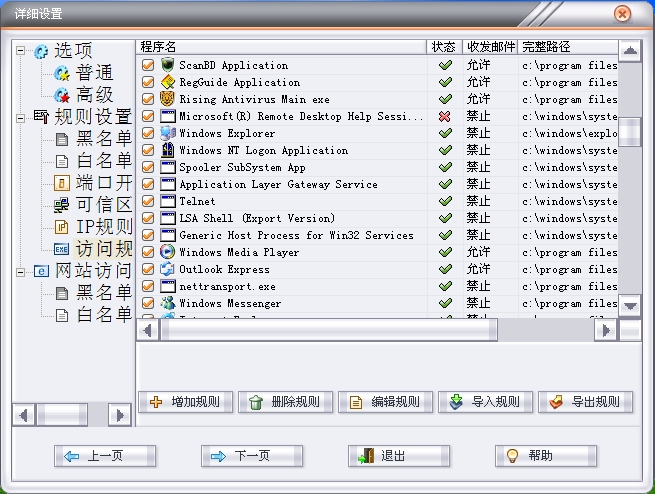The height and width of the screenshot is (494, 655).
Task: Click the 端口开 port icon in tree
Action: (x=62, y=182)
